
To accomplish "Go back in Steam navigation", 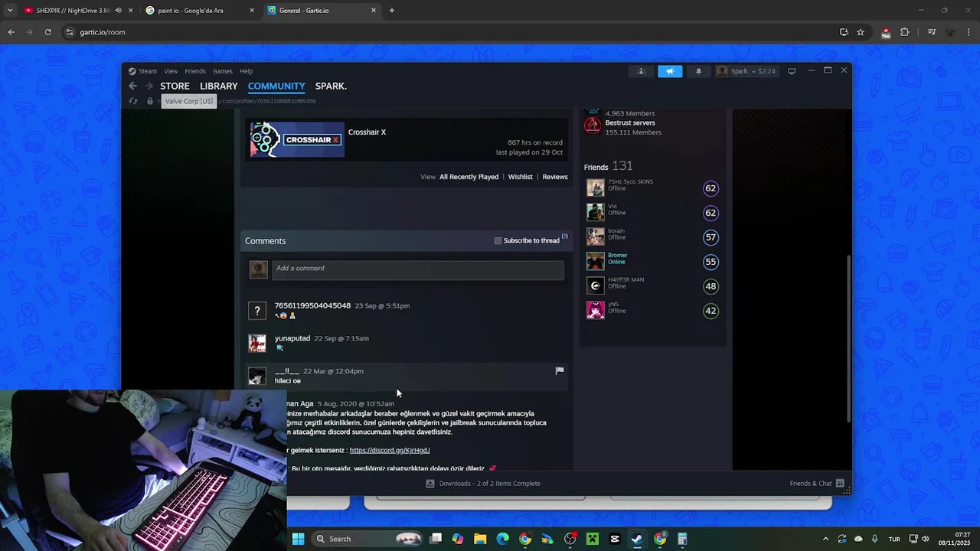I will [132, 86].
